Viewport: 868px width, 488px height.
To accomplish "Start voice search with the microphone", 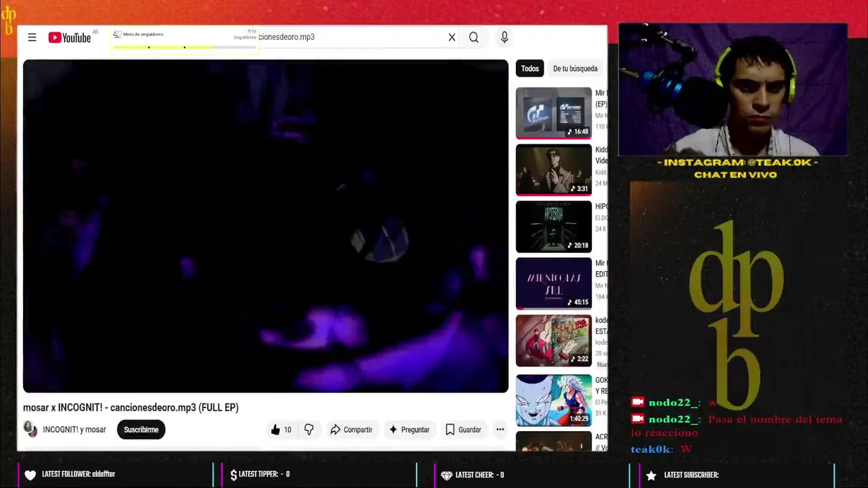I will 504,37.
